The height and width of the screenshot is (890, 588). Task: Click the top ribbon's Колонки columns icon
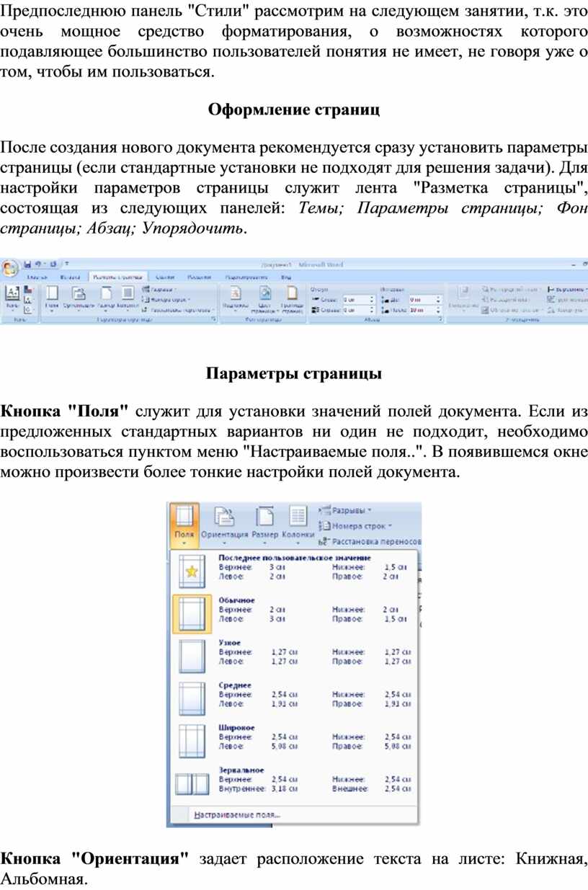[x=128, y=297]
